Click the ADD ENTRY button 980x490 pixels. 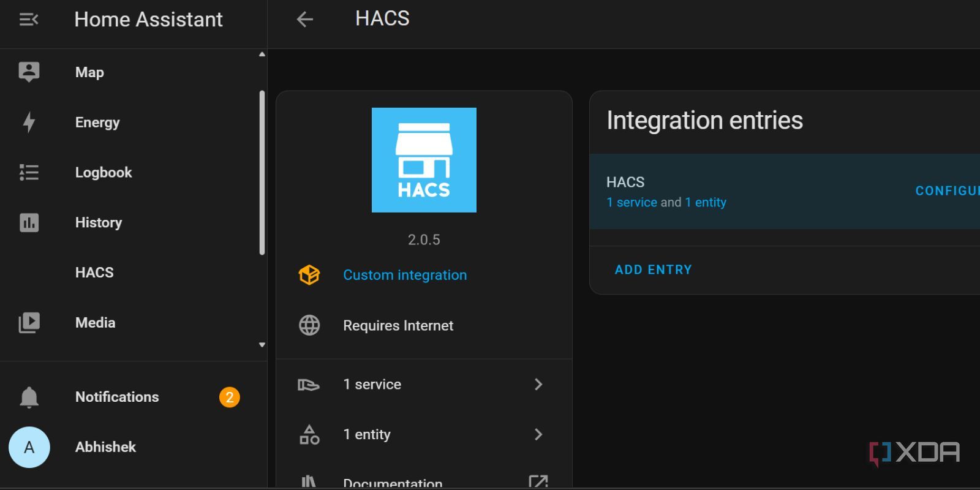654,270
